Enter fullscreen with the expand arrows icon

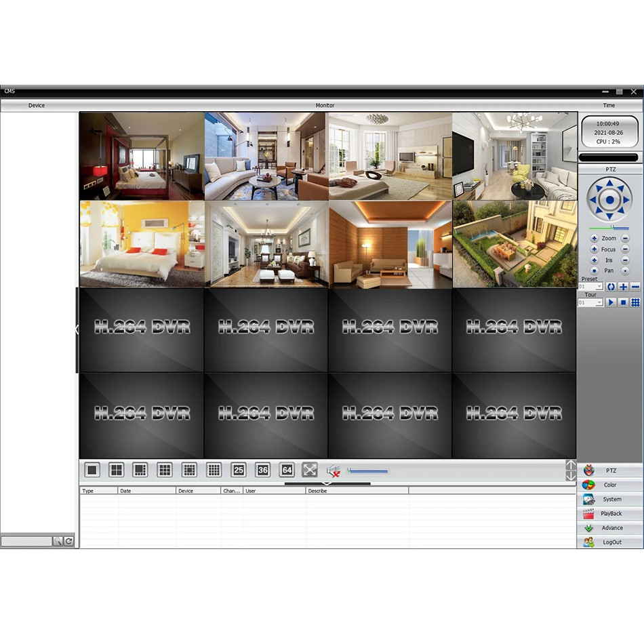point(310,470)
